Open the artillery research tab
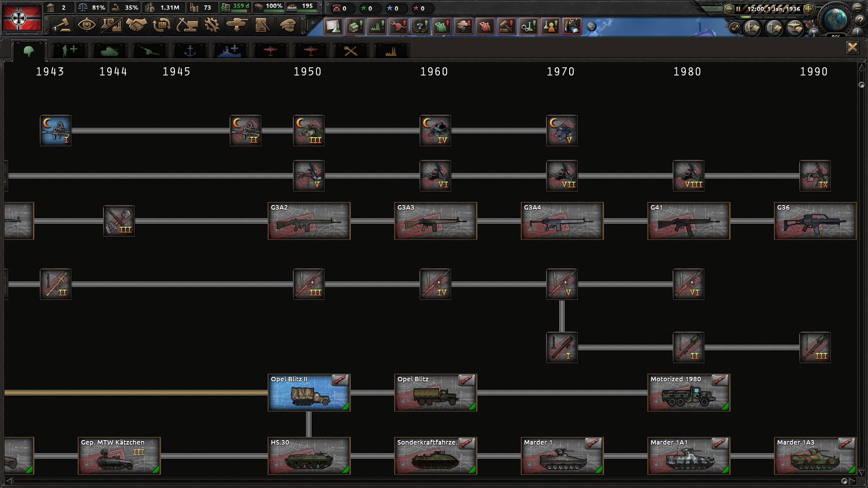 150,51
